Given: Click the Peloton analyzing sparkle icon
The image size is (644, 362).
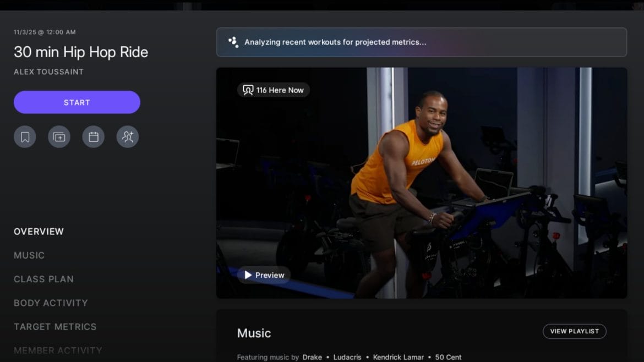Looking at the screenshot, I should coord(233,42).
